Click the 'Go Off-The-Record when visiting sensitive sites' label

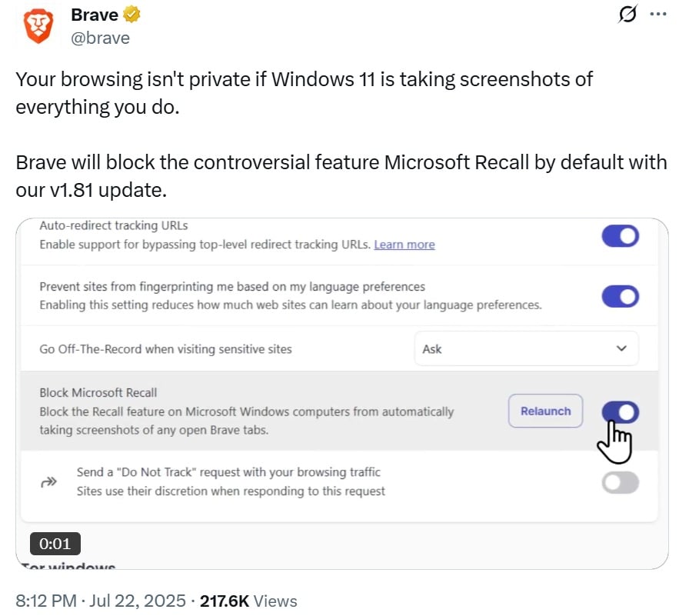coord(165,349)
